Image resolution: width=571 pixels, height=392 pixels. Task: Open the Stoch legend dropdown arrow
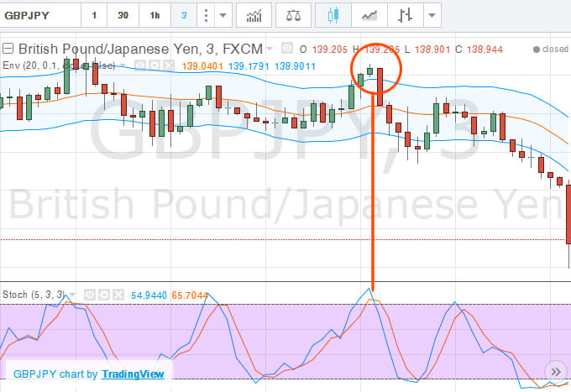tap(72, 295)
